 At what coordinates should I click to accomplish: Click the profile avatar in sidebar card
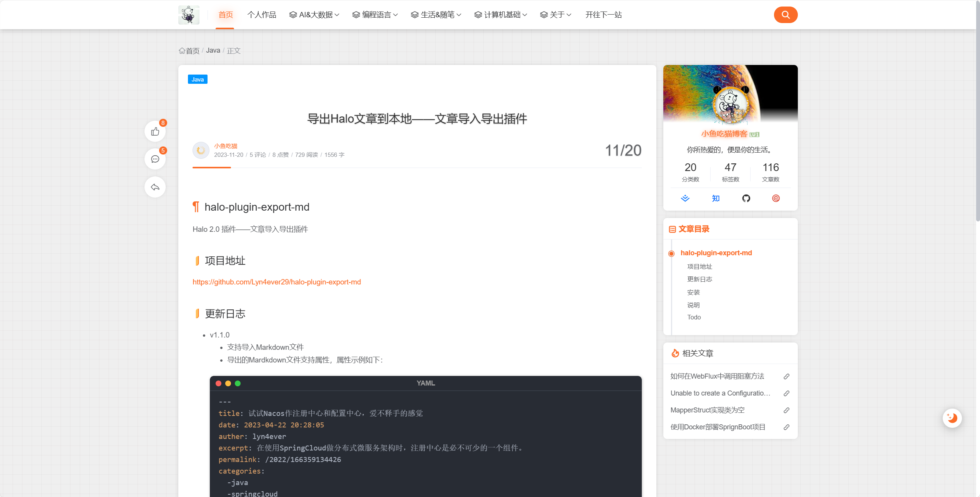731,105
